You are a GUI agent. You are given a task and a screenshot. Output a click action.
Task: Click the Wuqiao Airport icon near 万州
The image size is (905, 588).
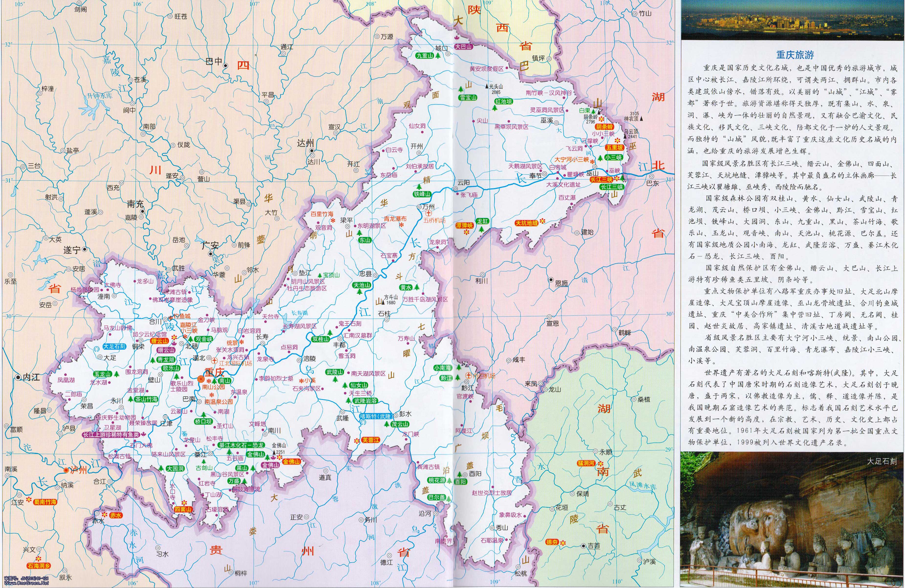pos(429,214)
